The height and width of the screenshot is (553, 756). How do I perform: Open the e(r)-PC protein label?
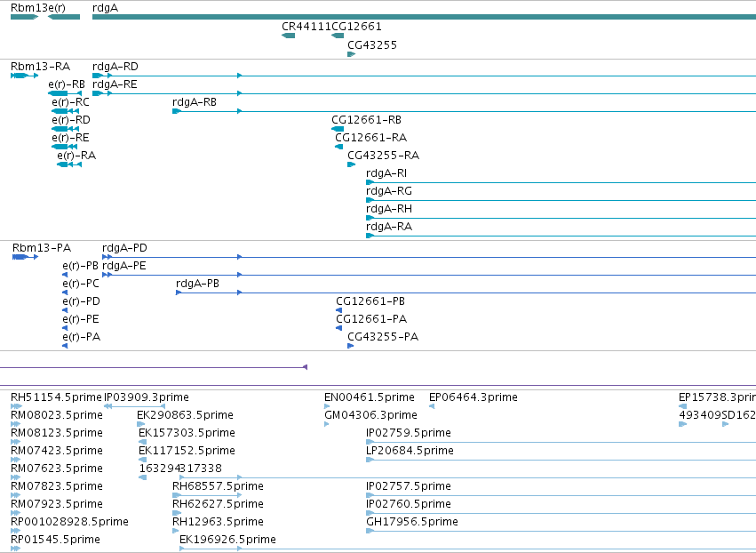81,284
